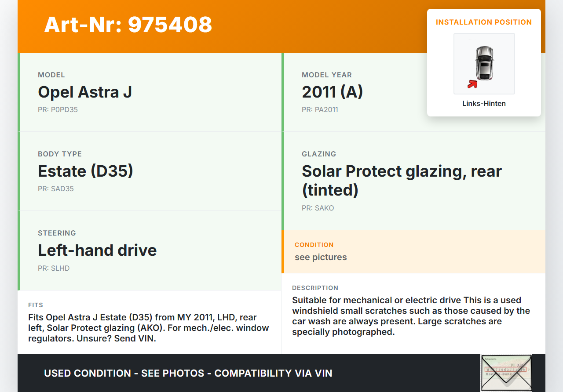The width and height of the screenshot is (563, 392).
Task: Select the 'Art-Nr: 975408' heading
Action: [x=128, y=25]
